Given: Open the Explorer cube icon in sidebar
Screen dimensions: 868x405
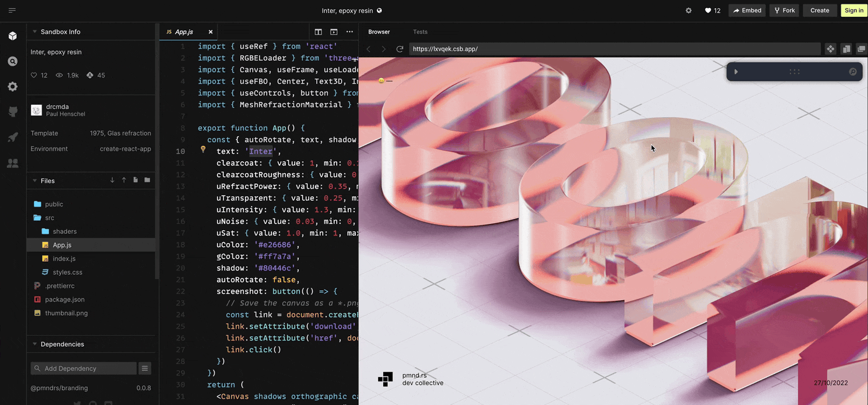Looking at the screenshot, I should tap(12, 36).
